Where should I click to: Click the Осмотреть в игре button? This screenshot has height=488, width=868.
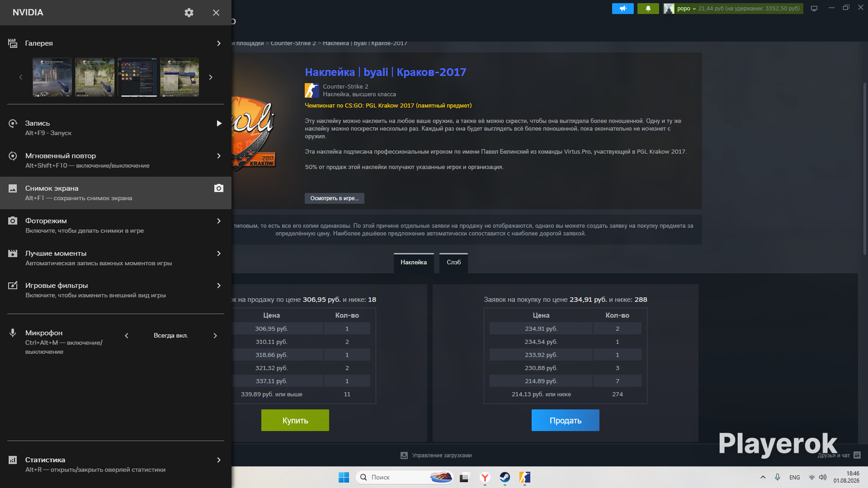pos(334,198)
